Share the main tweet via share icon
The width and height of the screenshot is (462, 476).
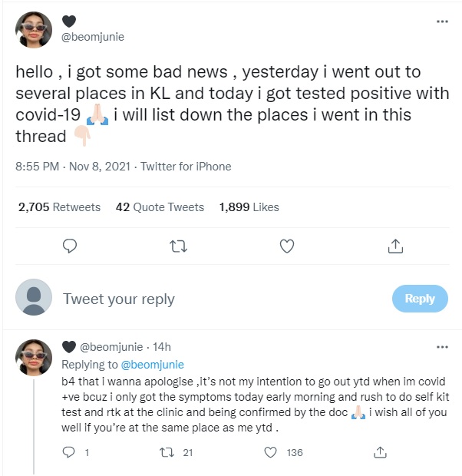[x=395, y=246]
